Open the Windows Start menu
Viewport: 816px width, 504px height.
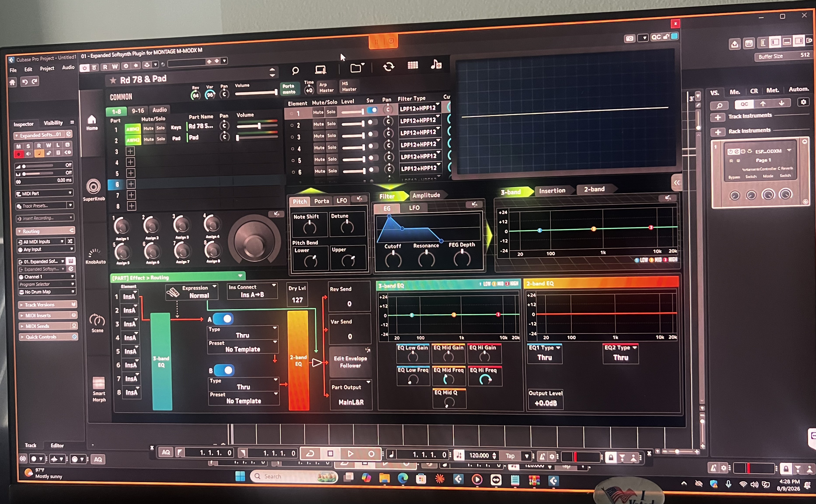(240, 476)
